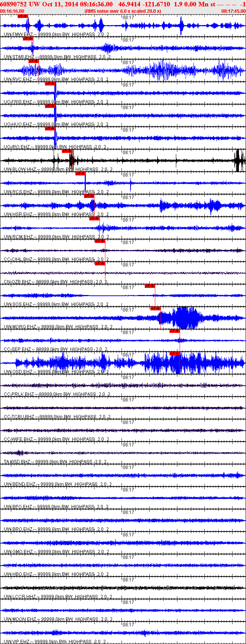Click the RMS noise scaling note
Image resolution: width=246 pixels, height=644 pixels.
pos(123,11)
